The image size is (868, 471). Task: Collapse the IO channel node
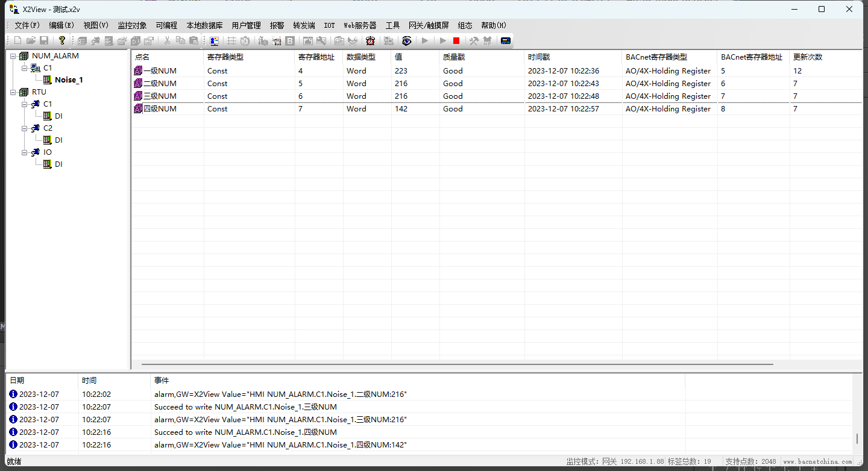point(24,152)
